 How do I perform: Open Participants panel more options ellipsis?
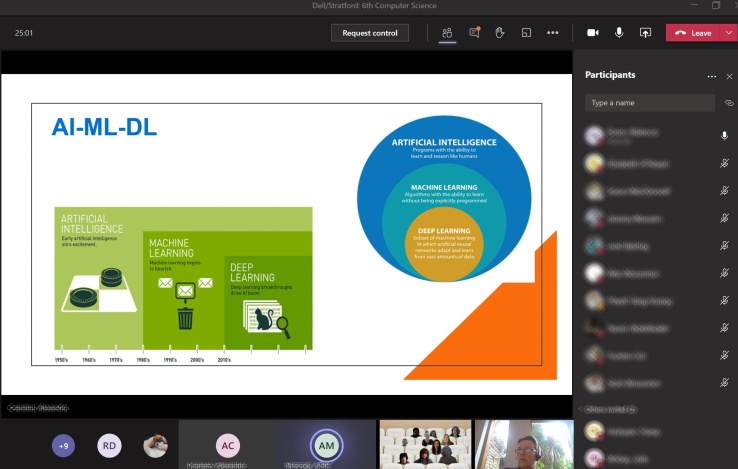[x=711, y=76]
